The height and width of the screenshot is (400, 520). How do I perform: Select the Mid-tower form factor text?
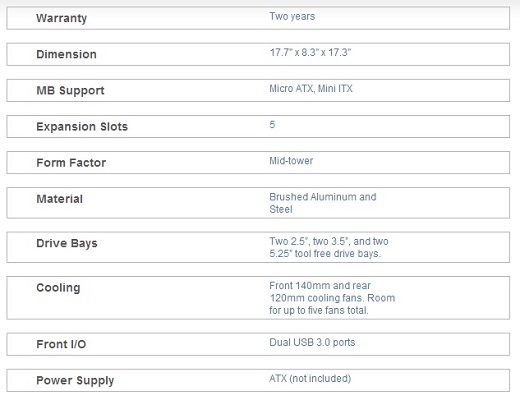point(291,161)
